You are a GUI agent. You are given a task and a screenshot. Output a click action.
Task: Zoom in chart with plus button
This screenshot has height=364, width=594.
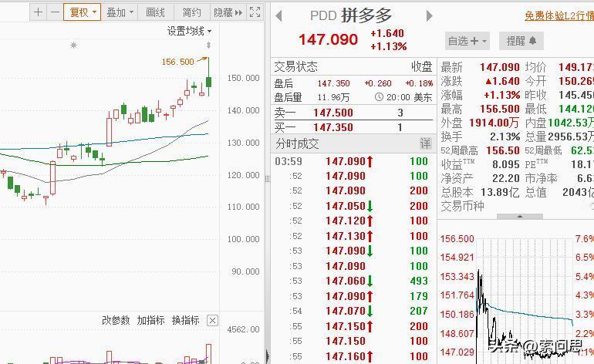click(38, 12)
